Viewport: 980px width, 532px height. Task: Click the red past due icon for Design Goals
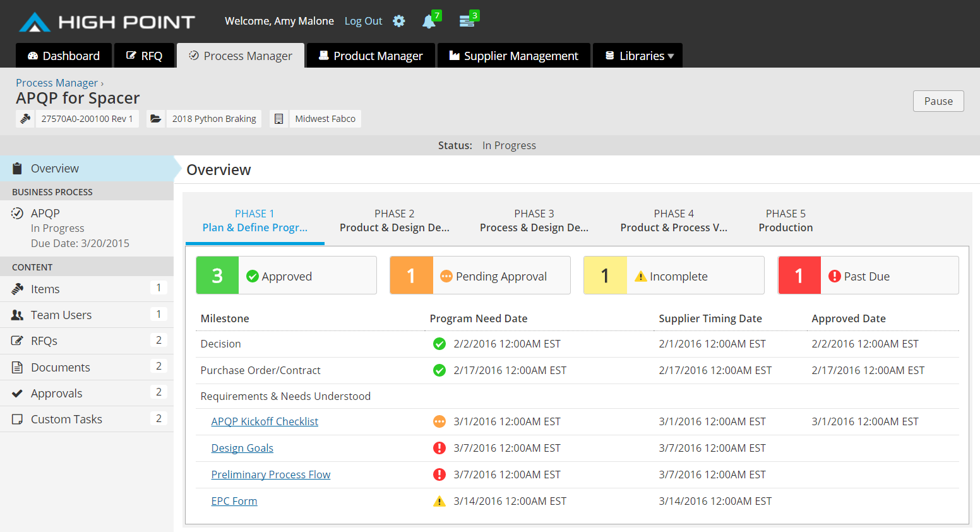(x=439, y=448)
